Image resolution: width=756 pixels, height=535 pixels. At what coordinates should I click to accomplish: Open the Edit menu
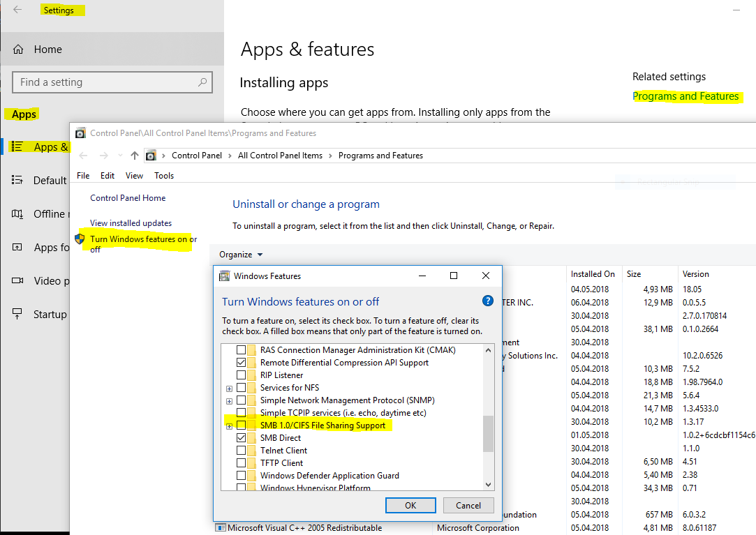tap(107, 176)
